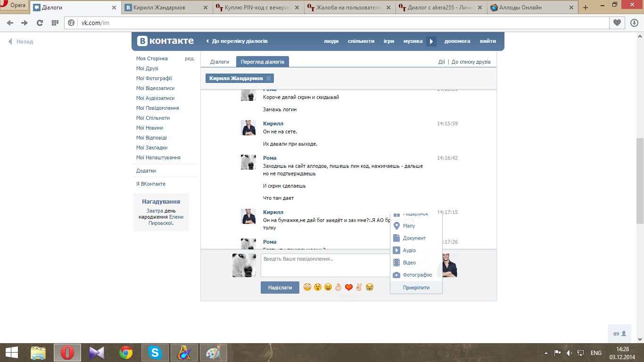
Task: Open Рома's avatar at the 14:16:42 message
Action: coord(248,162)
